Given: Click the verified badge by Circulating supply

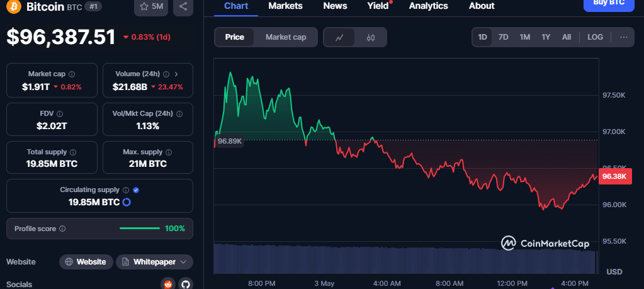Looking at the screenshot, I should tap(137, 190).
